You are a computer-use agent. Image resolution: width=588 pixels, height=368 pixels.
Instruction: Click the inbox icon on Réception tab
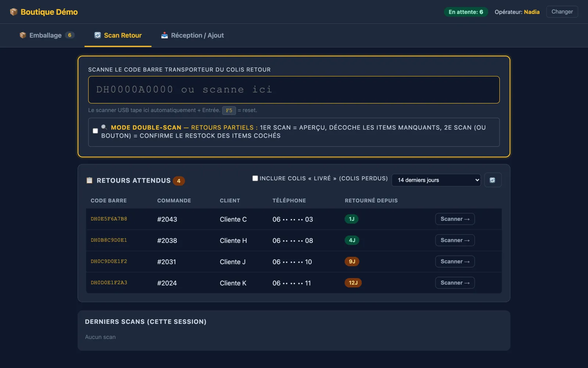point(164,35)
